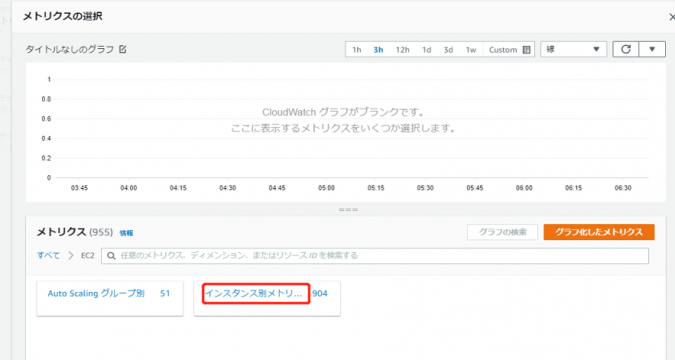The image size is (675, 360).
Task: Grab the panel resize handle below graph
Action: pyautogui.click(x=348, y=210)
